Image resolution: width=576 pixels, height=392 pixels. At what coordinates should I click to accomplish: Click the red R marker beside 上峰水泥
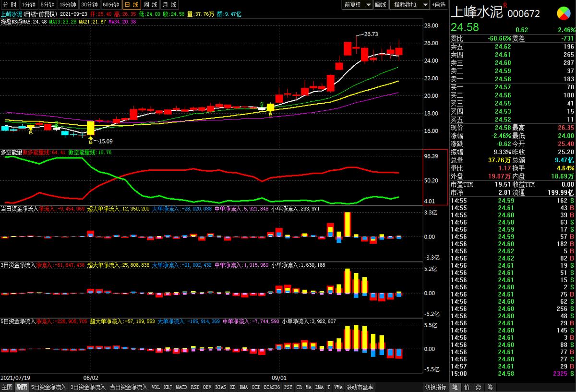(504, 6)
